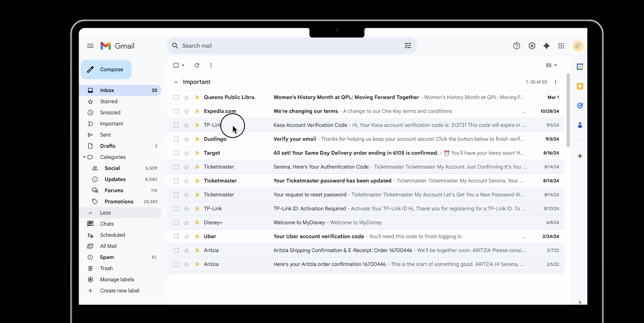Check the Uber email checkbox
Viewport: 644px width, 323px height.
pos(176,236)
